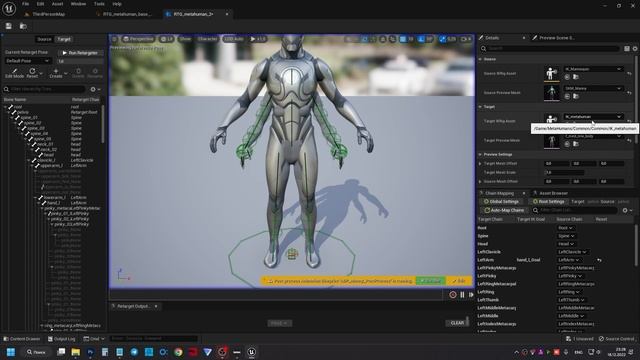The width and height of the screenshot is (640, 360).
Task: Pause the preview animation playback
Action: pos(462,295)
